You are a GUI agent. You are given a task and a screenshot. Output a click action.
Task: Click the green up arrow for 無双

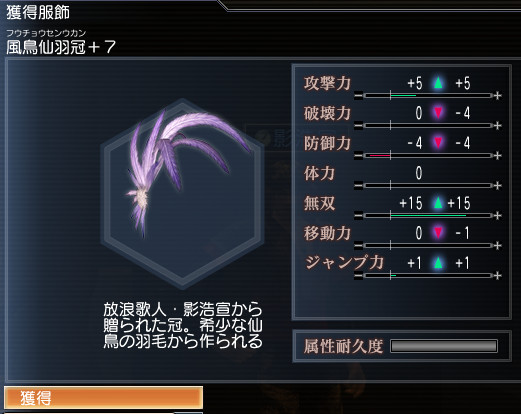438,202
